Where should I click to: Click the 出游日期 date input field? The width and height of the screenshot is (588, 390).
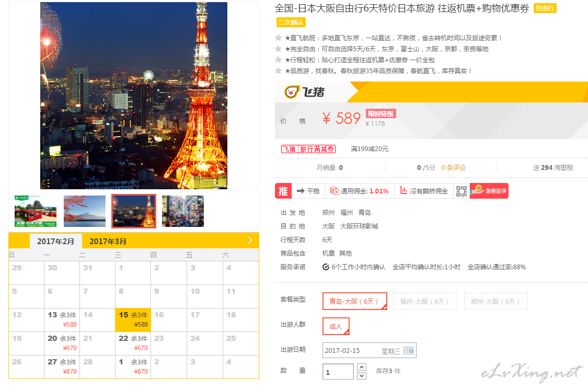pos(370,351)
